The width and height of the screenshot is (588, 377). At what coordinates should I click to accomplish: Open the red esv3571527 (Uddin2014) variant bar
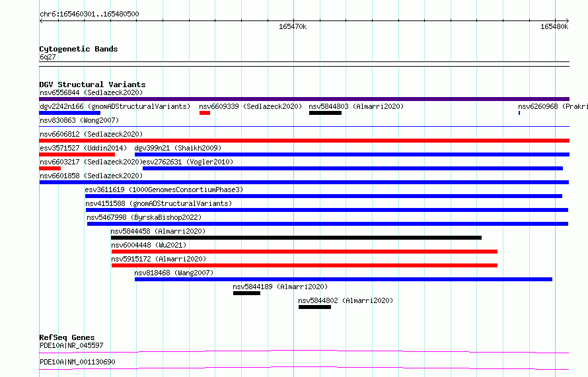pyautogui.click(x=77, y=154)
